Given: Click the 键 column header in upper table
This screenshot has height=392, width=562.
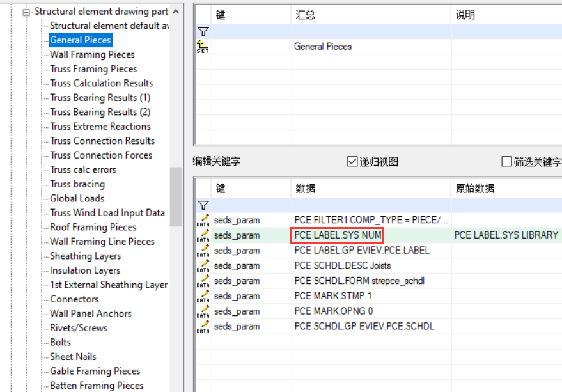Looking at the screenshot, I should pos(251,15).
